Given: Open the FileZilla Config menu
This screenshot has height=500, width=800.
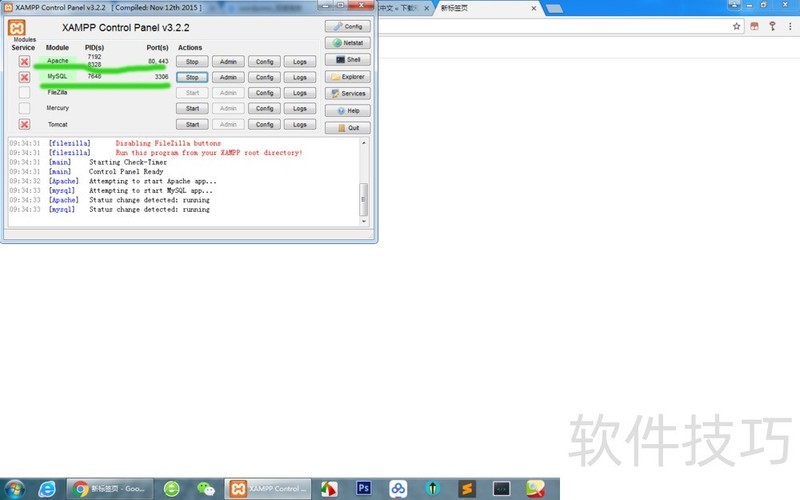Looking at the screenshot, I should tap(264, 93).
